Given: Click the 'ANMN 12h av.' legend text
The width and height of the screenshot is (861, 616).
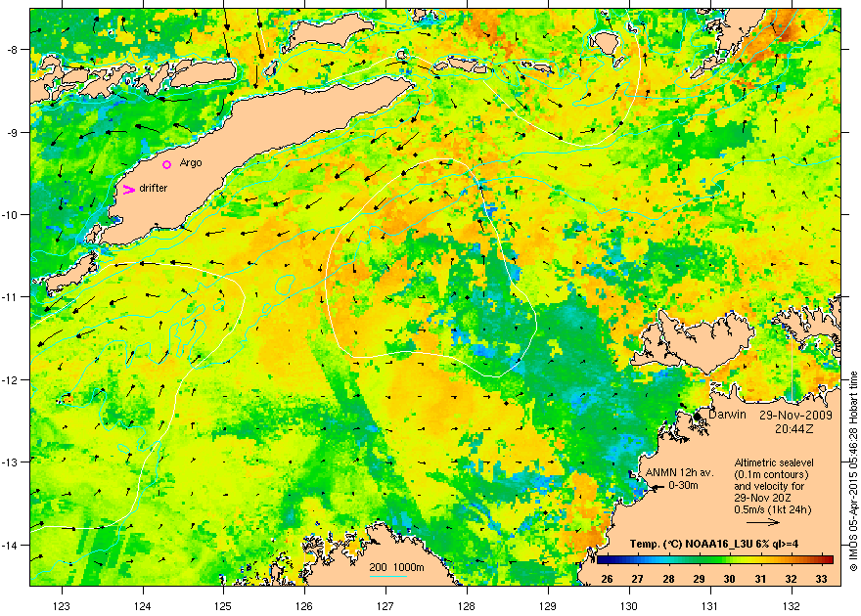Looking at the screenshot, I should [680, 473].
